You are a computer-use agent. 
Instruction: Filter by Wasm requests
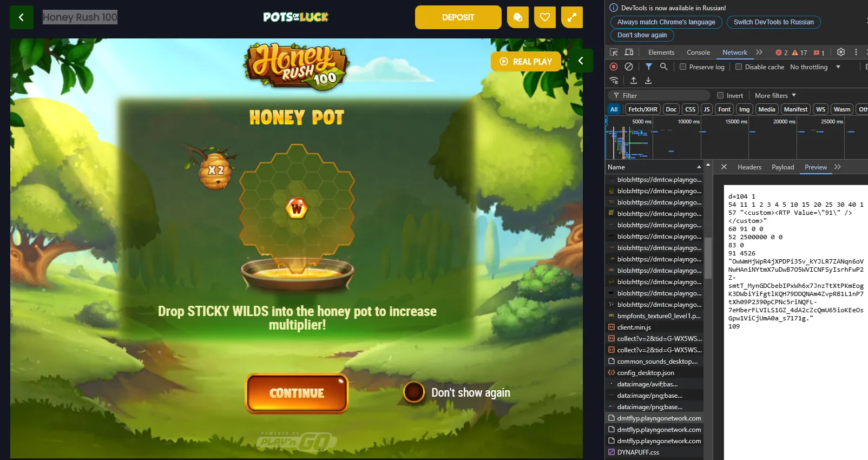pos(841,109)
